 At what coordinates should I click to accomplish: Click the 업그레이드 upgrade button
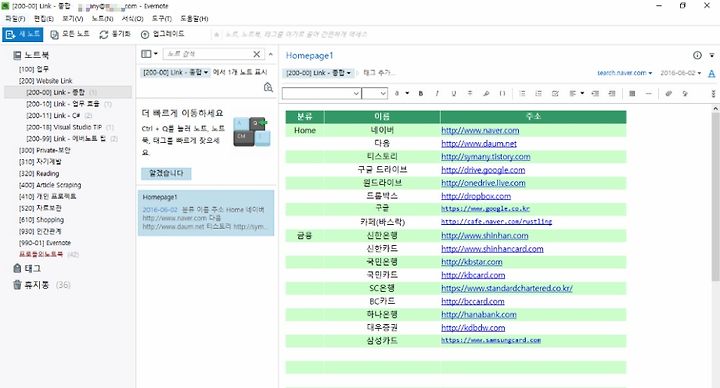coord(162,34)
